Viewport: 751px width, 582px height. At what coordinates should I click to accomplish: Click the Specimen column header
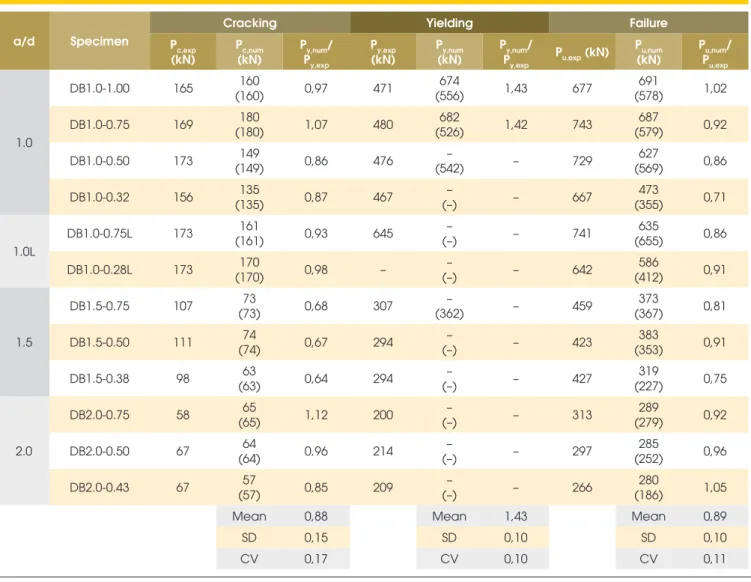(x=99, y=41)
